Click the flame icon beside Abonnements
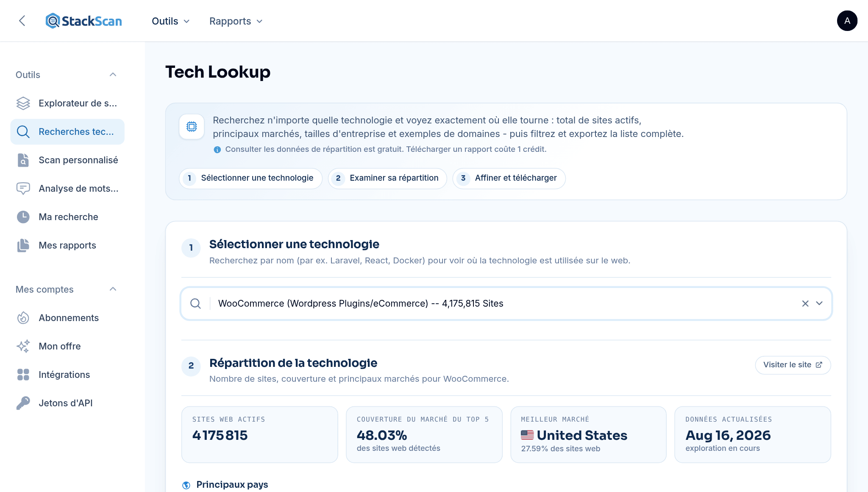 point(23,318)
